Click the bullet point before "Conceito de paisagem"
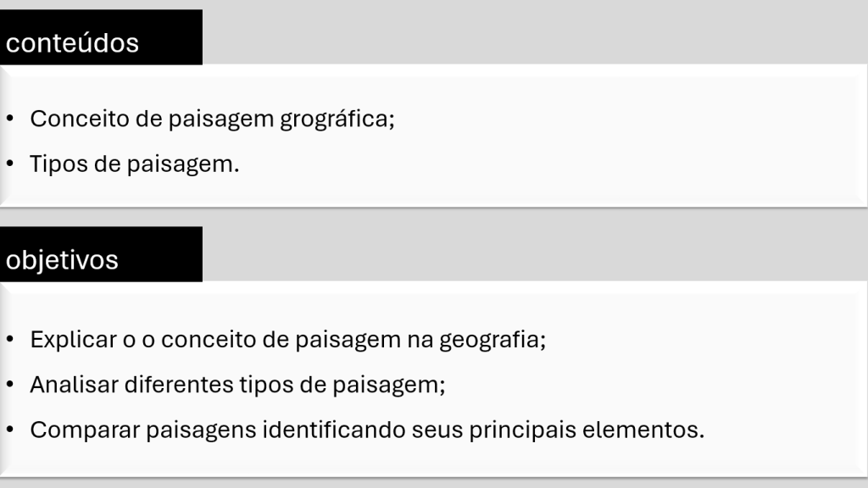The image size is (868, 488). pos(9,119)
